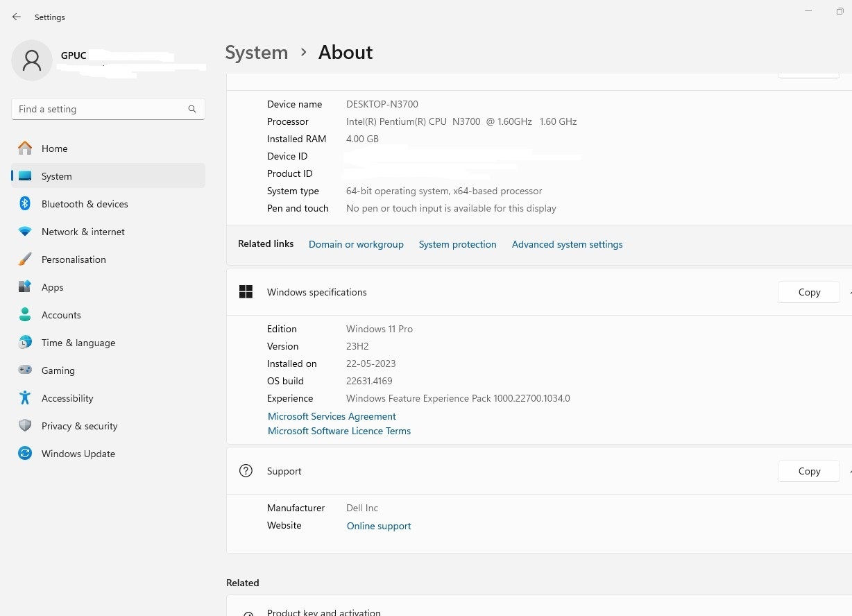852x616 pixels.
Task: Click the Accessibility figure icon
Action: (25, 397)
